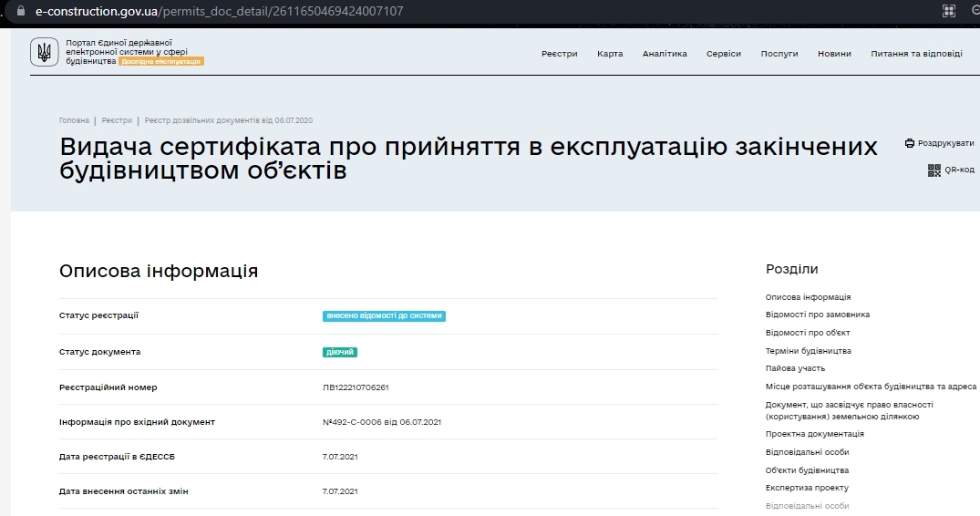Jump to the Експертиза проекту section
Viewport: 980px width, 516px height.
click(x=807, y=488)
